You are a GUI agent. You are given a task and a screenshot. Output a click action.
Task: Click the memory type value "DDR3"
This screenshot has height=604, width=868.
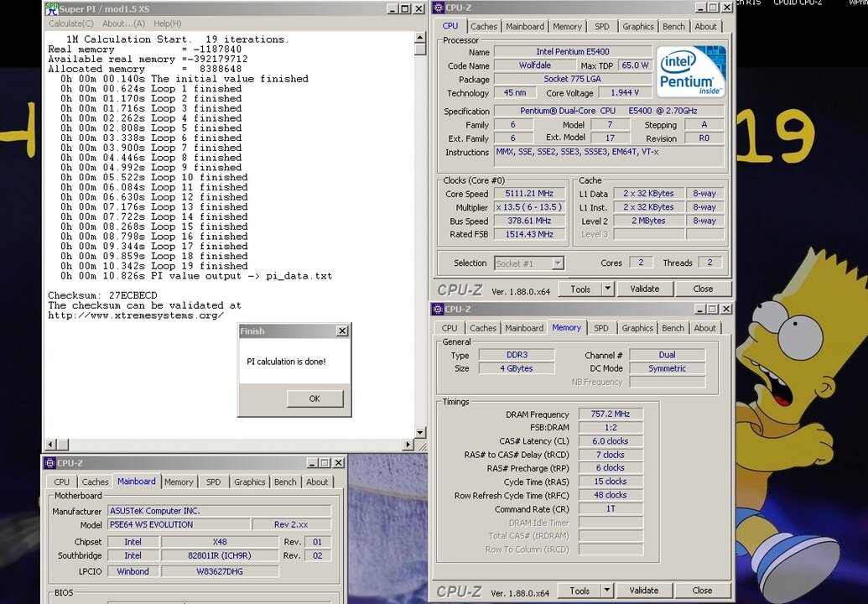[517, 355]
